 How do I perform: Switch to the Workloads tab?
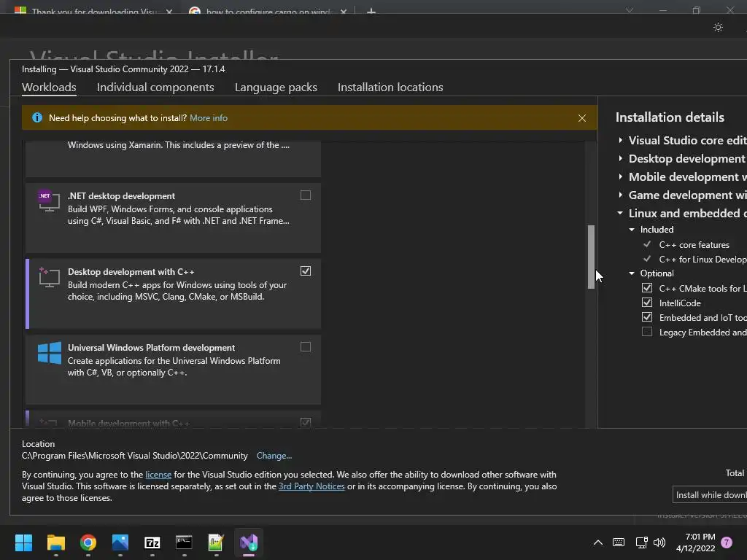[49, 87]
